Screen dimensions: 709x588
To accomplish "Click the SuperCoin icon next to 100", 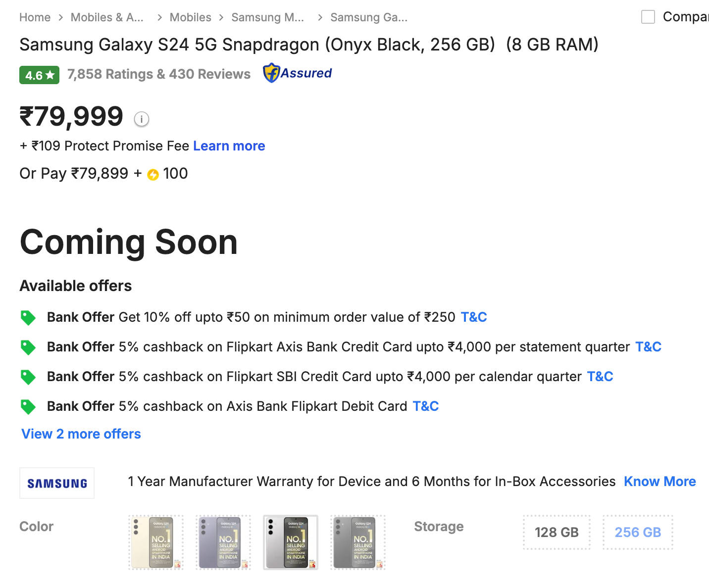I will click(153, 175).
